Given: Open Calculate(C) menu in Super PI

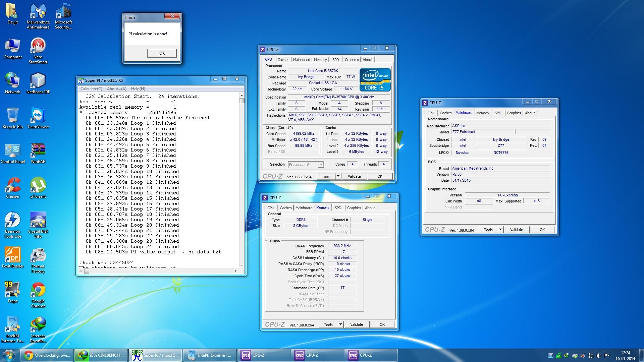Looking at the screenshot, I should [x=91, y=89].
